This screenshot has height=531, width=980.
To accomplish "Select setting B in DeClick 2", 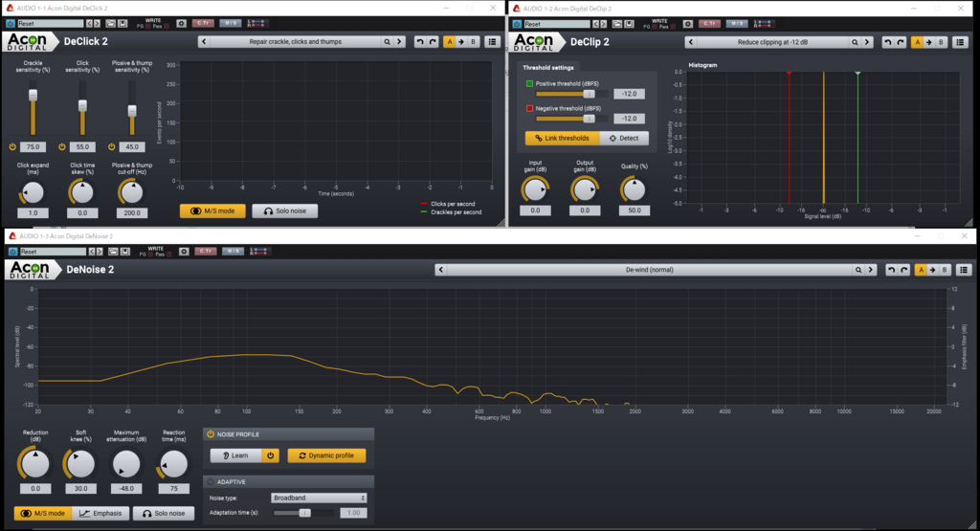I will click(473, 42).
